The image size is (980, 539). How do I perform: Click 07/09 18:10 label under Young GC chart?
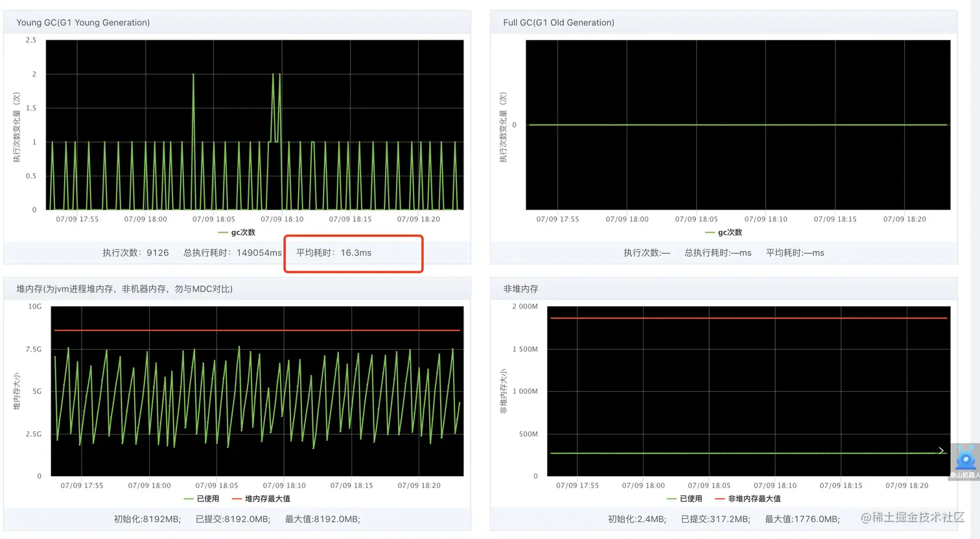tap(282, 219)
